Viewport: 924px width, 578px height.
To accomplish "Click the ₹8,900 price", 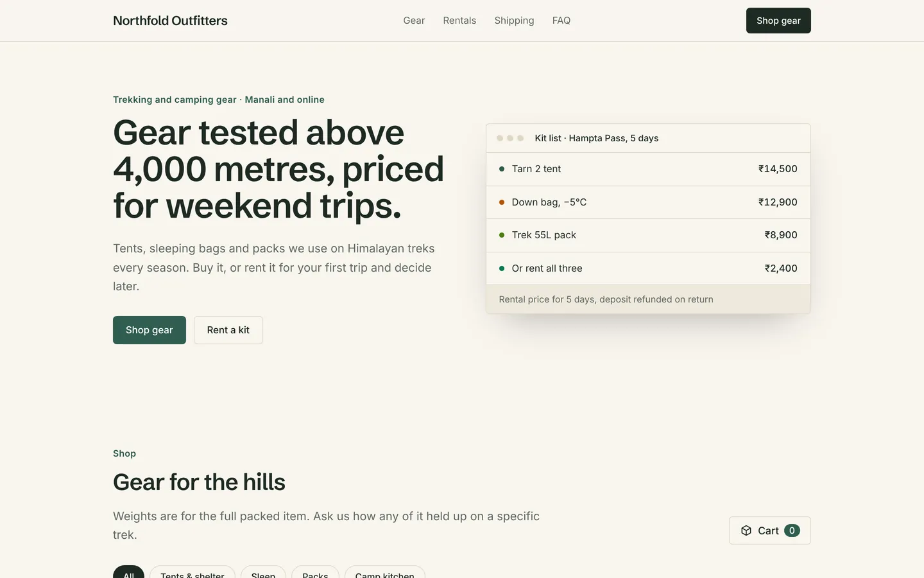I will click(781, 235).
